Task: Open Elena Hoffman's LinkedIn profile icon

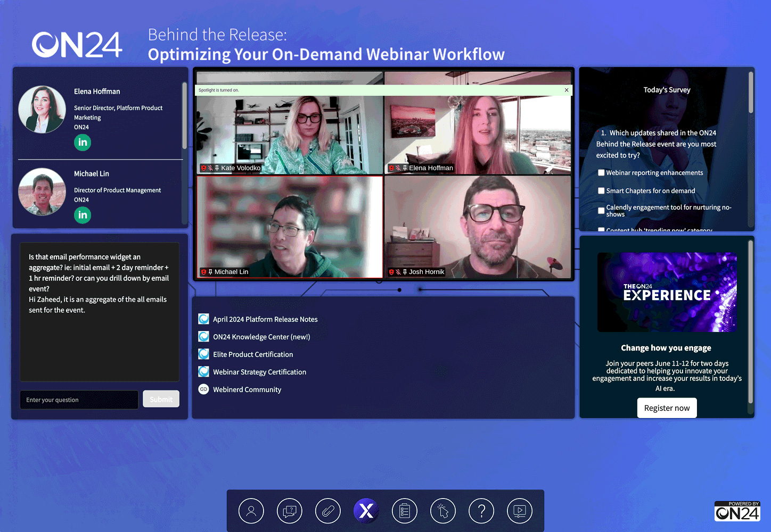Action: [83, 142]
